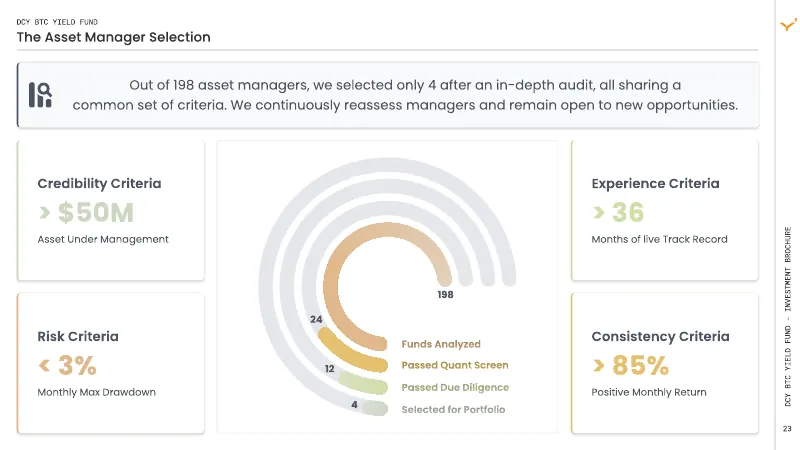The width and height of the screenshot is (800, 450).
Task: Click the Passed Quant Screen label
Action: tap(455, 365)
